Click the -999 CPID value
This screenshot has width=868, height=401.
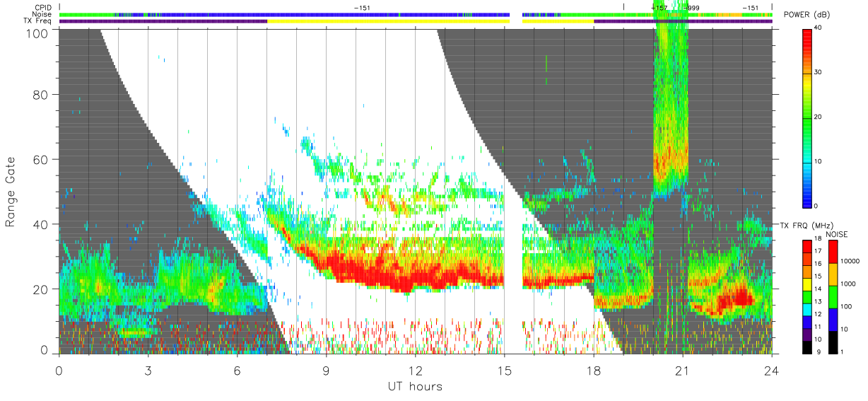(x=691, y=8)
